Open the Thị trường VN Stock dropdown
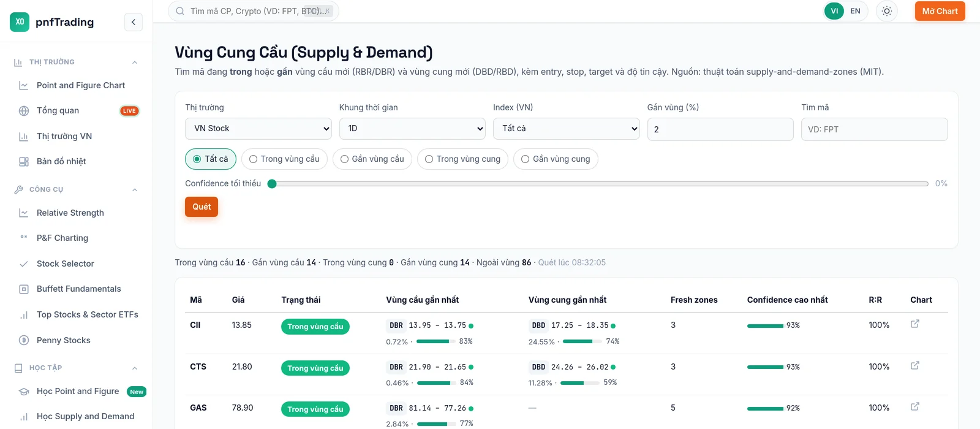The image size is (980, 429). [258, 129]
